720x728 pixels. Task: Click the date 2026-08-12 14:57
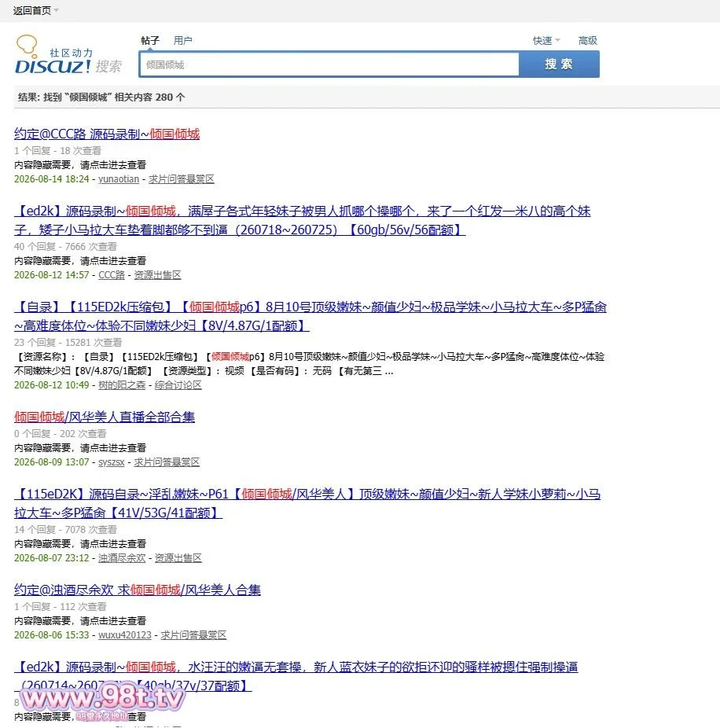(x=52, y=275)
